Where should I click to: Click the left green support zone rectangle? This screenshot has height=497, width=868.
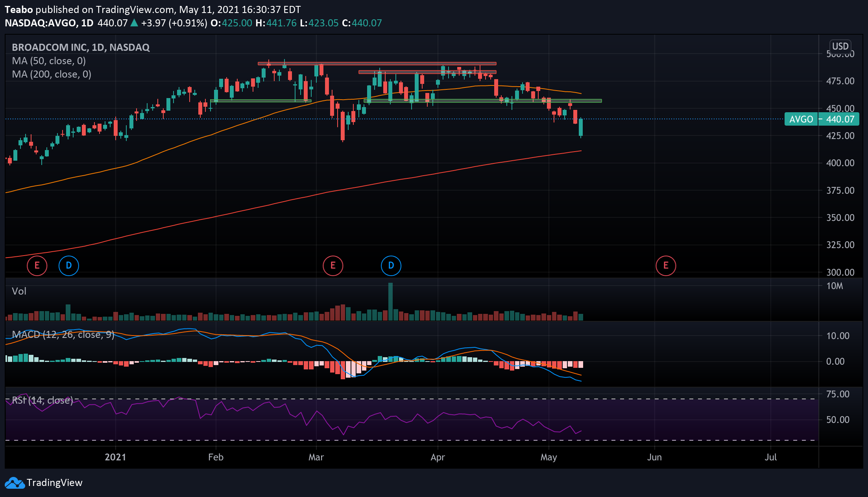point(261,101)
